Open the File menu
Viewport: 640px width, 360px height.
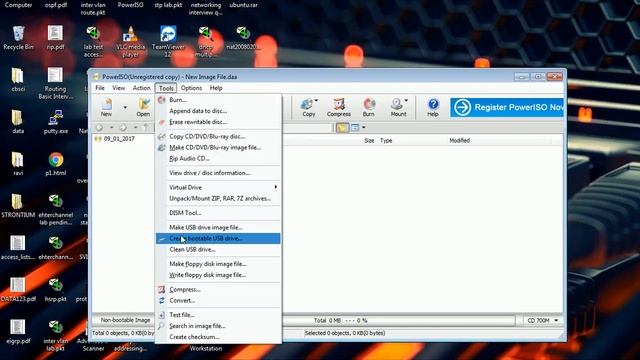point(100,88)
